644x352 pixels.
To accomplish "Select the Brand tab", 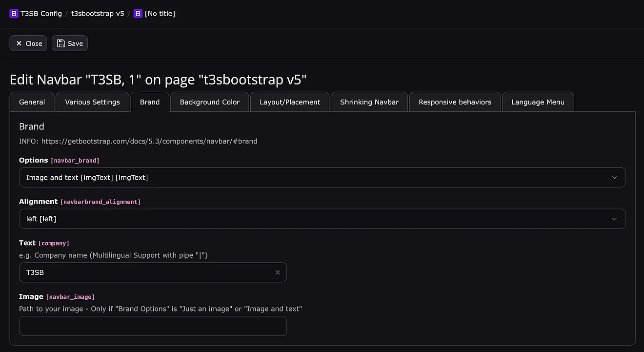I will coord(150,102).
